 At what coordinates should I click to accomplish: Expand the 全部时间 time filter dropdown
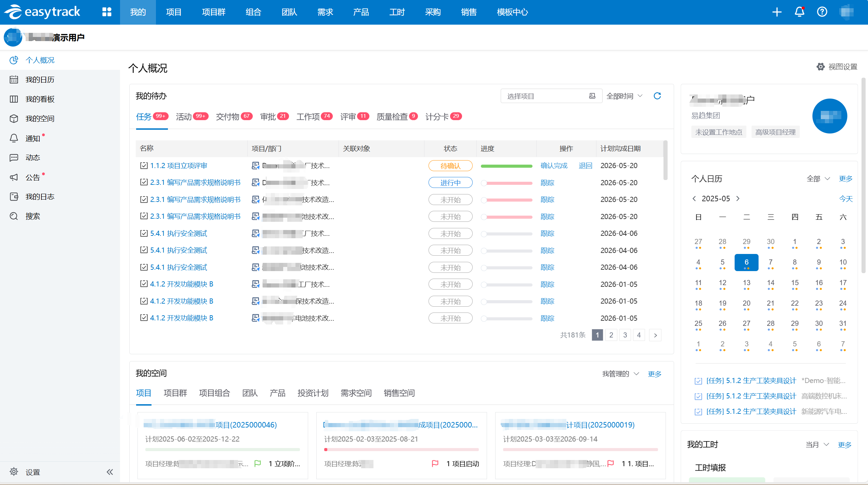(624, 96)
